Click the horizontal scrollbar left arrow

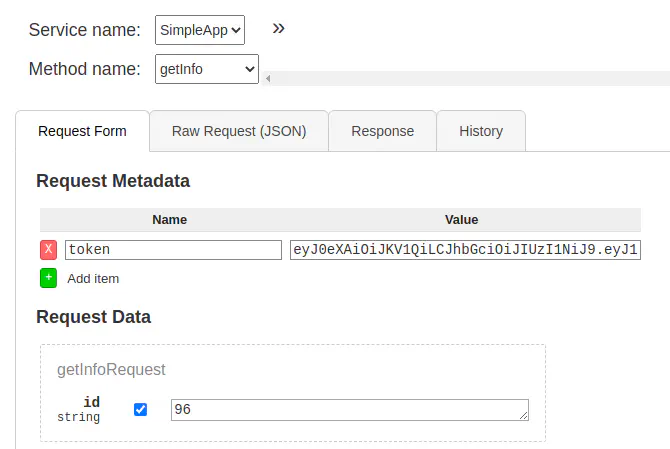click(x=268, y=78)
